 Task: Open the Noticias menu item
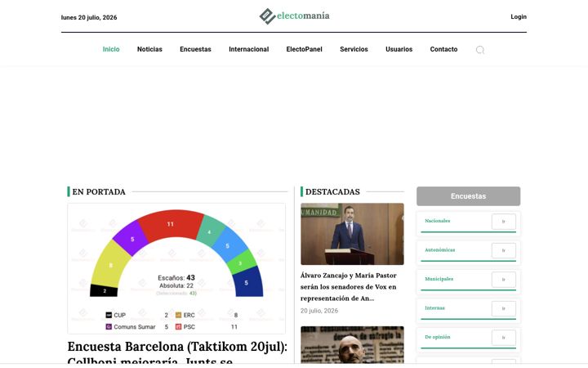(149, 49)
